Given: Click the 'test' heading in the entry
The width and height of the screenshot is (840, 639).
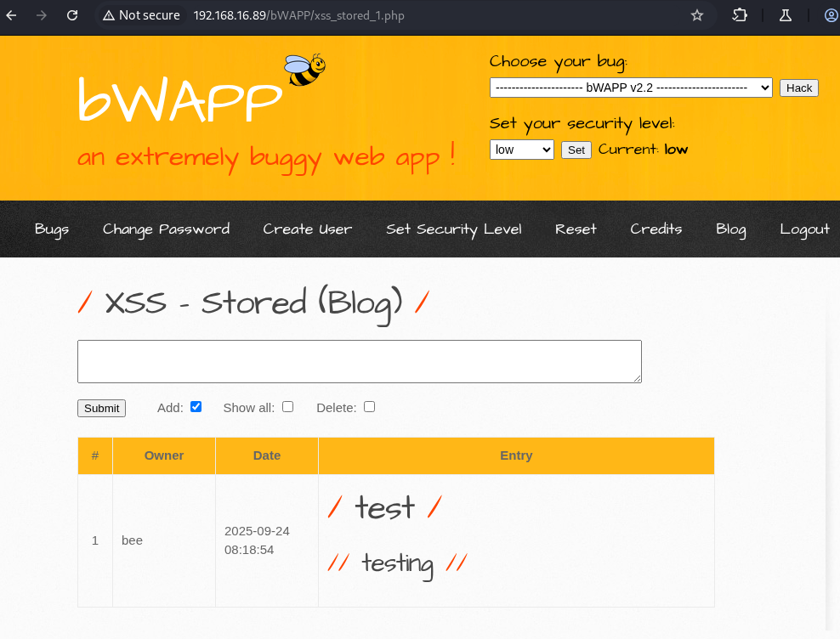Looking at the screenshot, I should (384, 507).
